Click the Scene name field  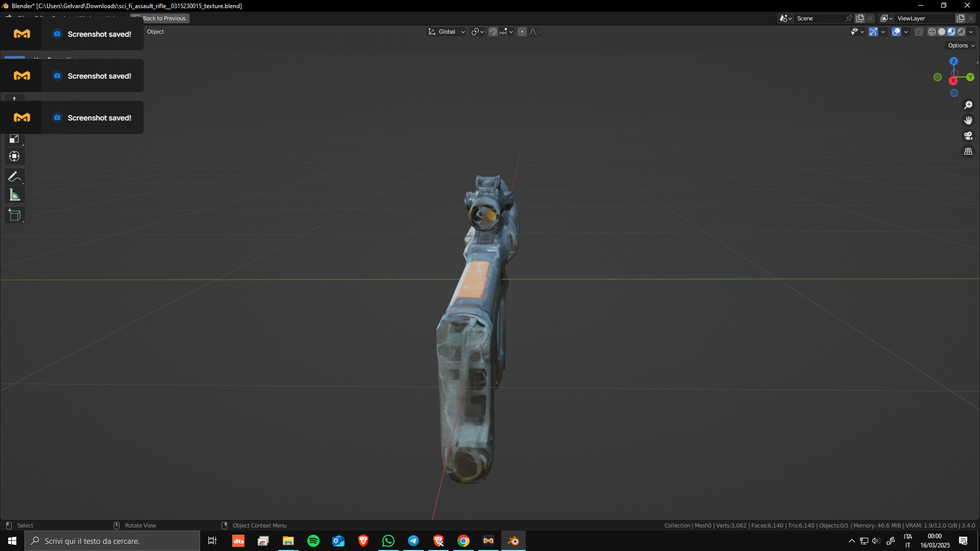(819, 18)
